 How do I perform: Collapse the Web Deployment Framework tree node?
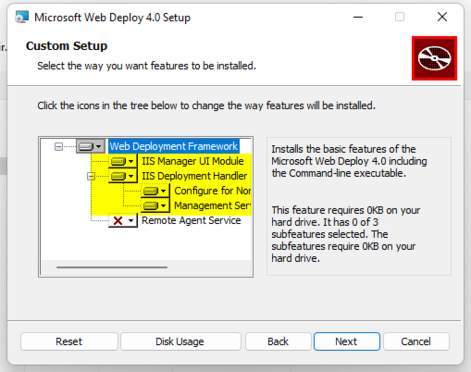tap(59, 147)
